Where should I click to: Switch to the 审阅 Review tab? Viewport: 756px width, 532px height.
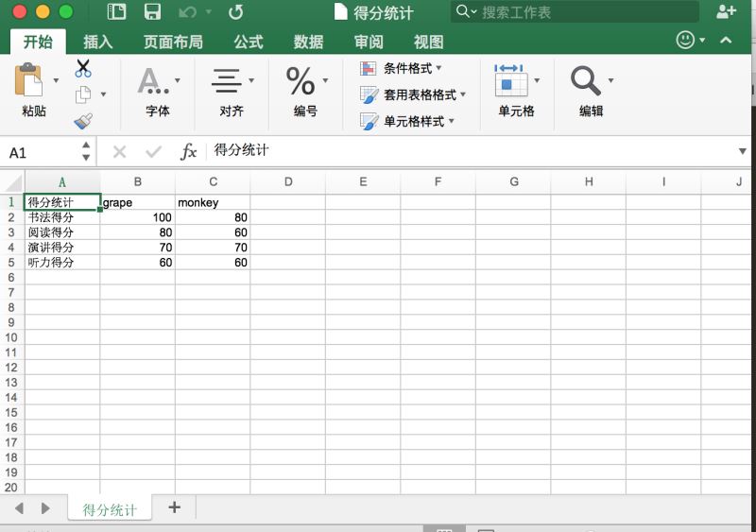tap(369, 42)
